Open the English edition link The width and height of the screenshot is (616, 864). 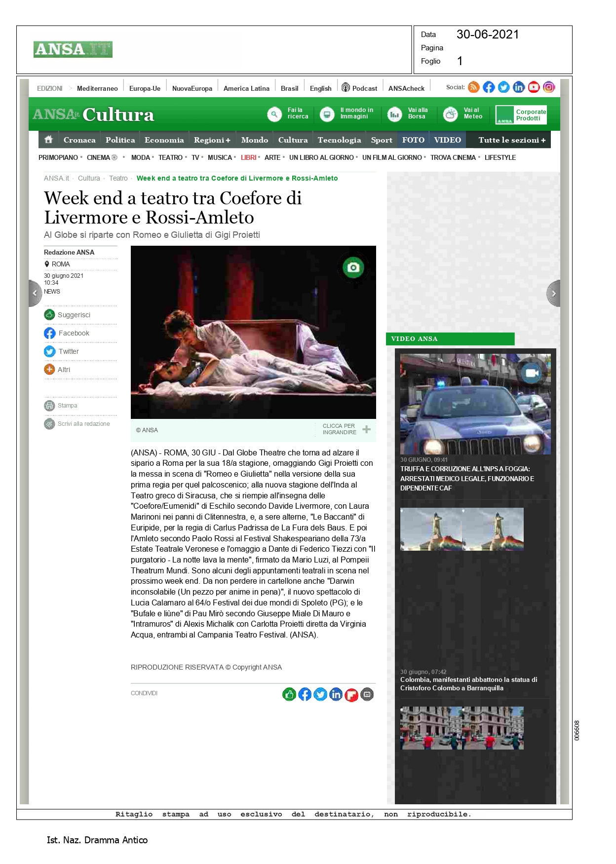coord(321,88)
